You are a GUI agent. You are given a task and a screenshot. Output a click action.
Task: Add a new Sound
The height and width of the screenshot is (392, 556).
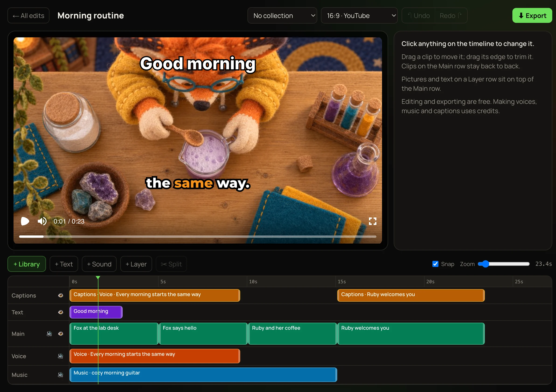pos(99,264)
